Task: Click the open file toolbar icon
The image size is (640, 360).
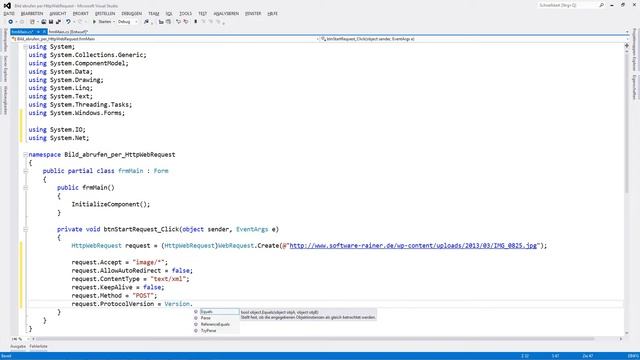Action: coord(44,22)
